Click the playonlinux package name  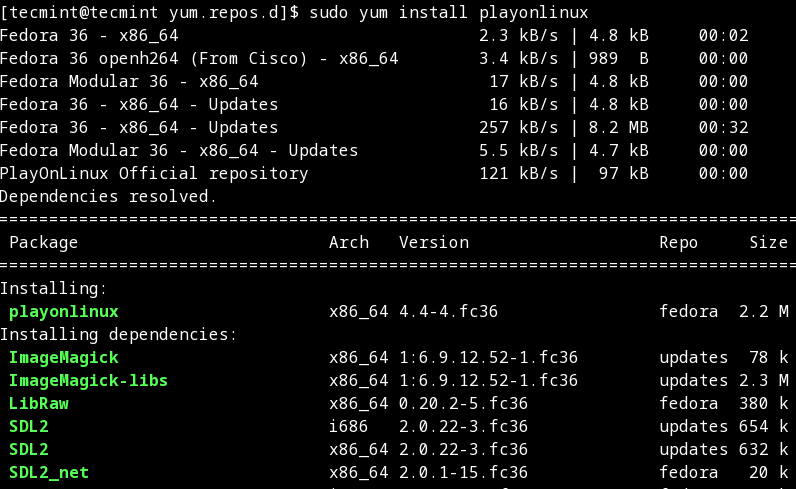point(63,311)
